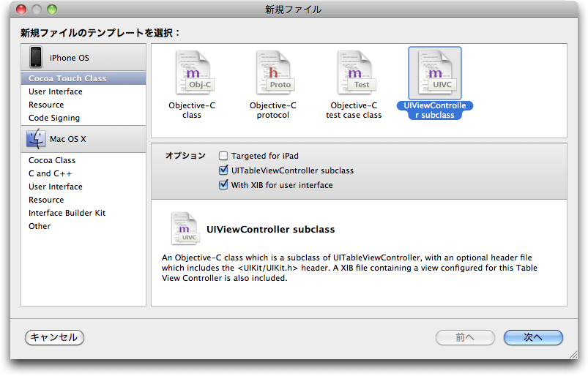
Task: Enable the Targeted for iPad checkbox
Action: point(223,156)
